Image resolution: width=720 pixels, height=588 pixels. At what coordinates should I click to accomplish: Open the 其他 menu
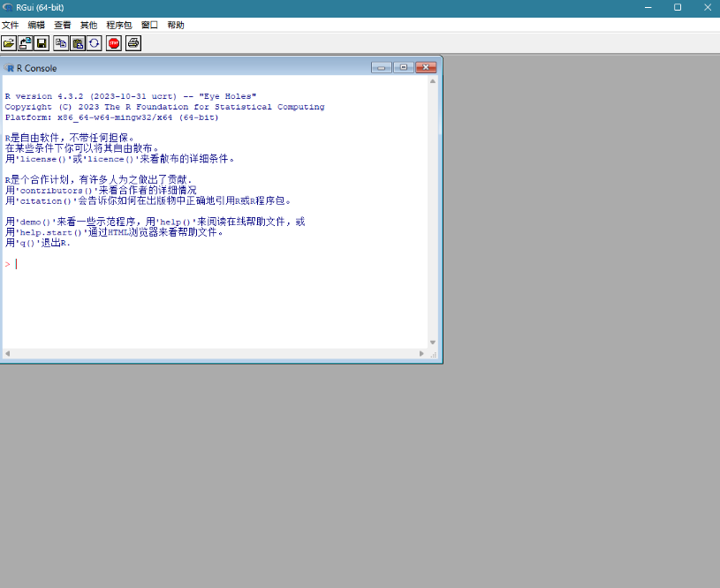coord(88,26)
